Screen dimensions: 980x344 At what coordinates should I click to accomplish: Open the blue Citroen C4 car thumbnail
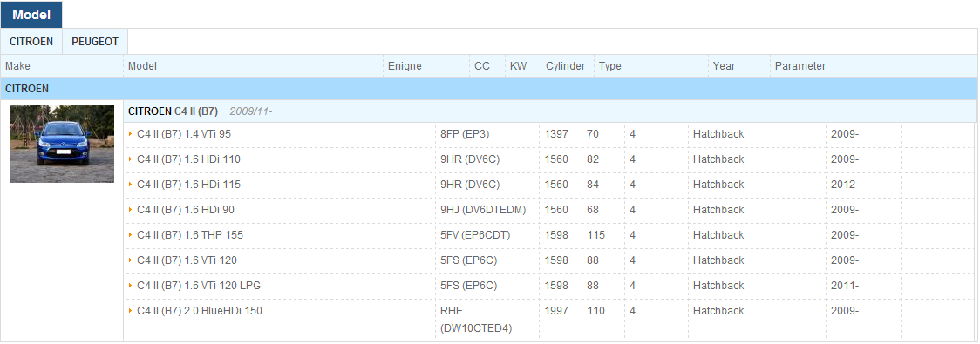point(62,144)
